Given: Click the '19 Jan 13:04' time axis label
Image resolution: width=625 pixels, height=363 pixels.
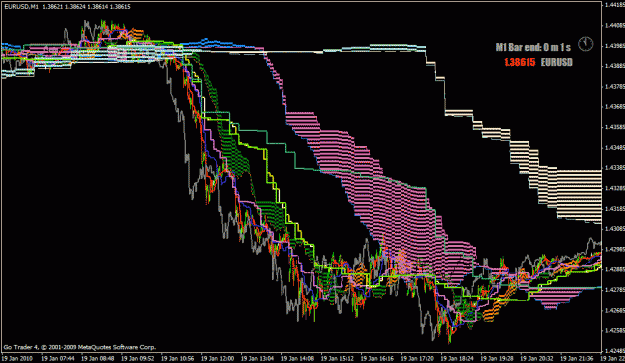Looking at the screenshot, I should pyautogui.click(x=257, y=359).
